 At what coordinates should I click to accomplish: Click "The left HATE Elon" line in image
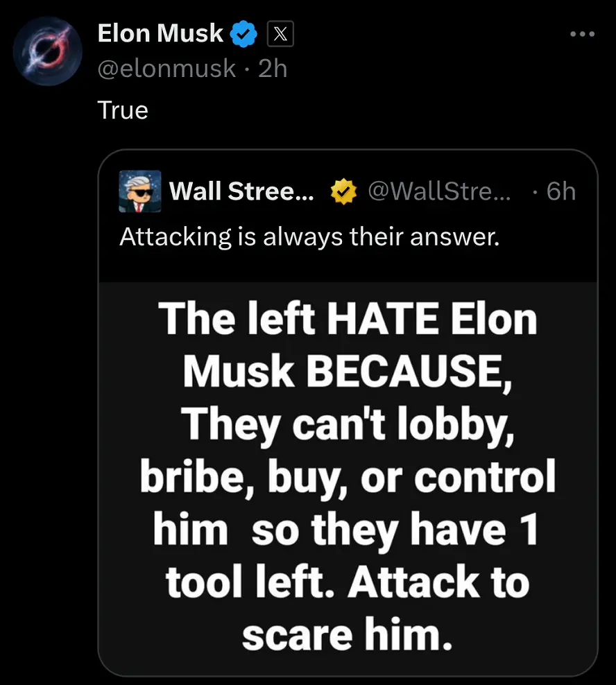(x=348, y=320)
